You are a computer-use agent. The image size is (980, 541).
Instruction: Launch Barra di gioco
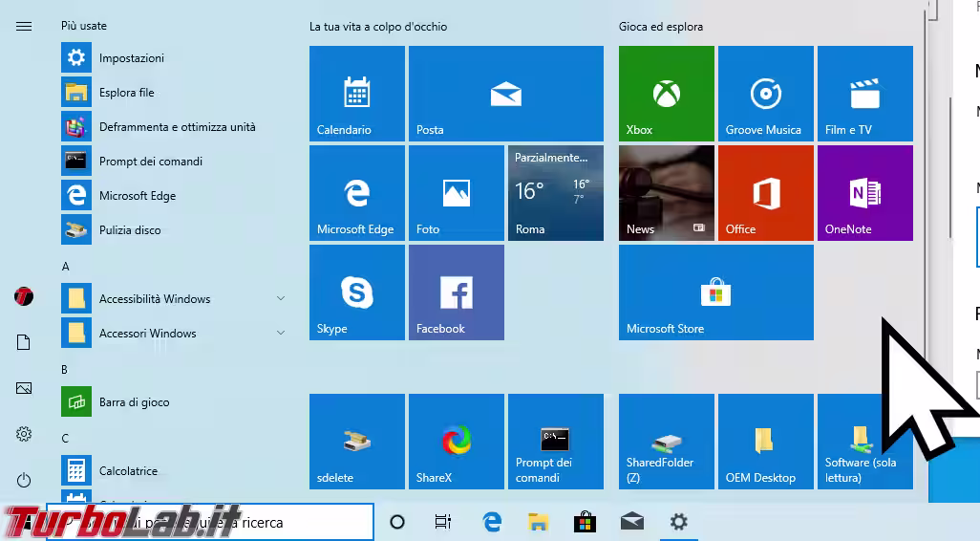click(x=175, y=401)
